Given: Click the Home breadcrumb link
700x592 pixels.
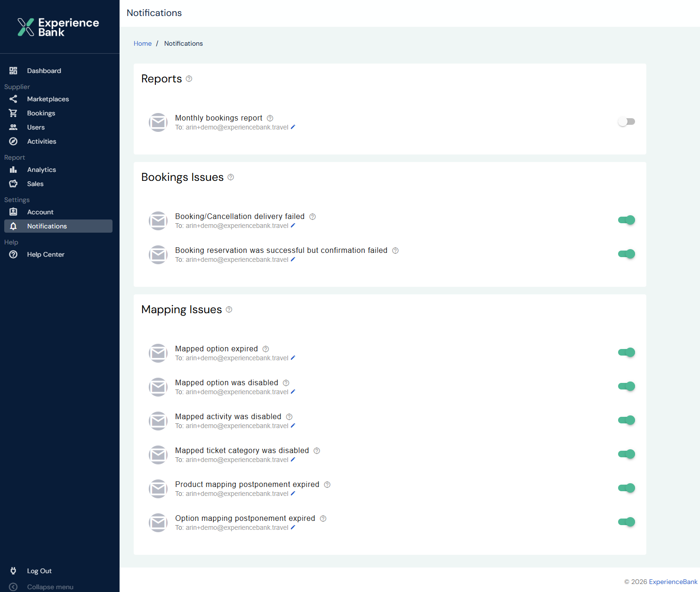Looking at the screenshot, I should click(x=142, y=43).
